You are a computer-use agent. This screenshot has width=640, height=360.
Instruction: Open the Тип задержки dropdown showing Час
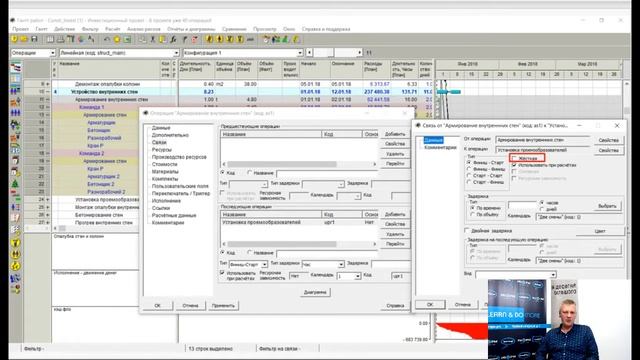click(341, 264)
